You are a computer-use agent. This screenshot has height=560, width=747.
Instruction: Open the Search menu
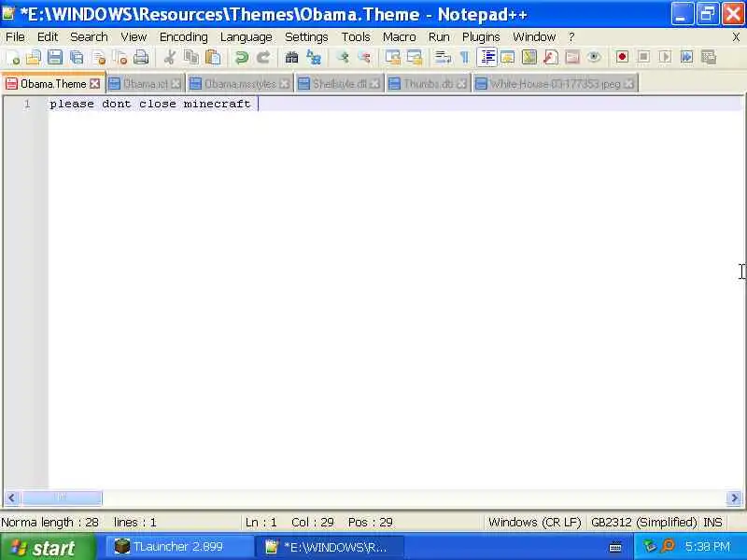point(89,36)
